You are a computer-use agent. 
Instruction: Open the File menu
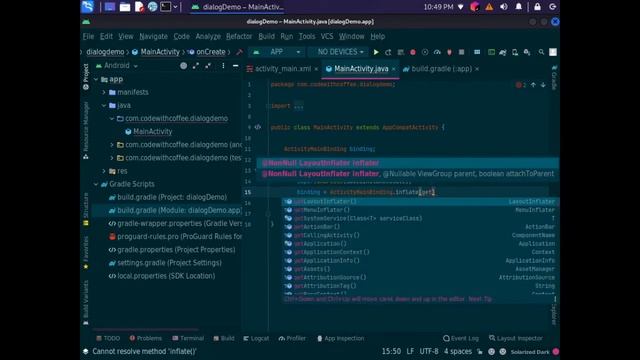[89, 36]
